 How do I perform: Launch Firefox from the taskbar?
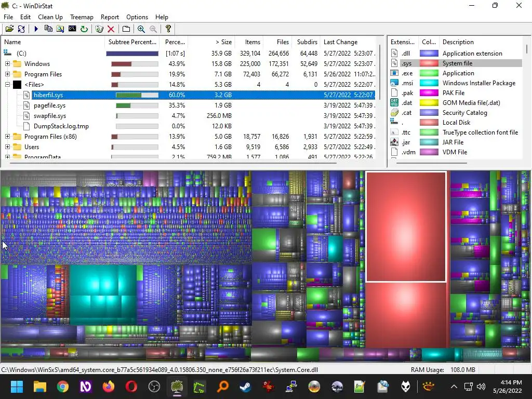(108, 386)
